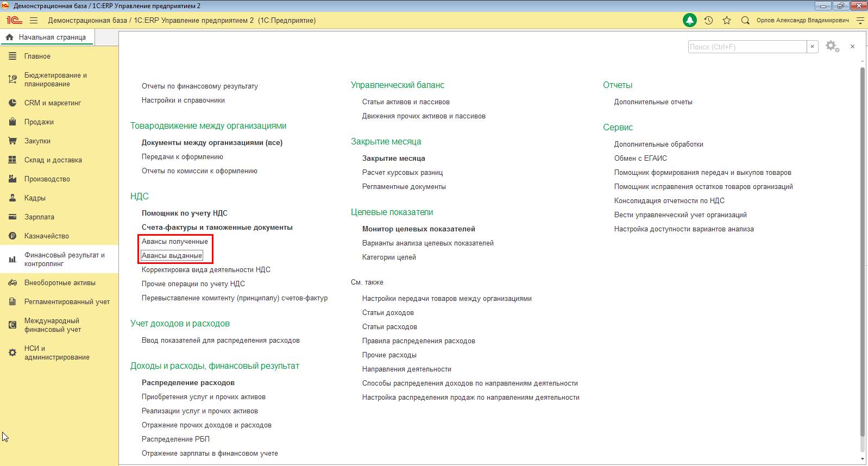This screenshot has width=868, height=466.
Task: Open Расчет курсовых разниц link
Action: point(402,173)
